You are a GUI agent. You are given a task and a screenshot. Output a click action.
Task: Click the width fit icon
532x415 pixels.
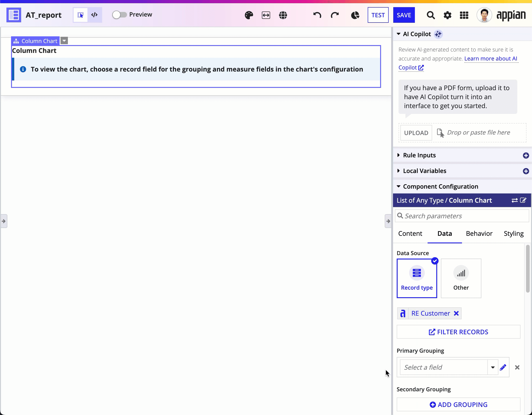[266, 15]
